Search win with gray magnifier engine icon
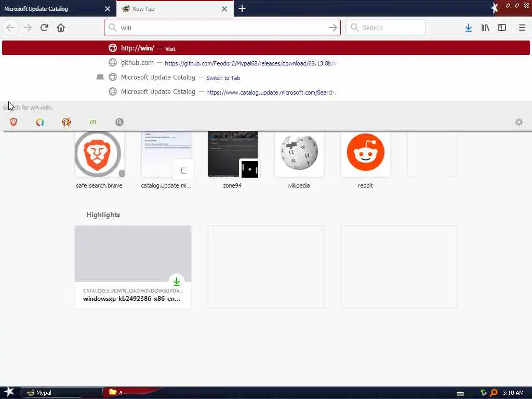 pyautogui.click(x=119, y=122)
